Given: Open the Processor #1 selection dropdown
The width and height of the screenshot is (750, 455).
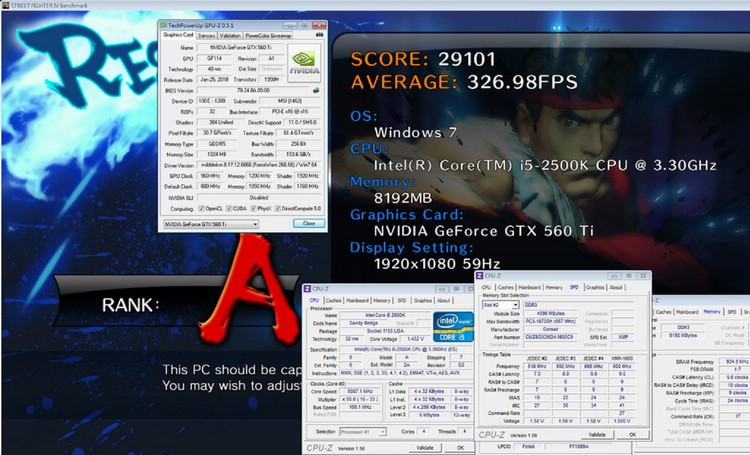Looking at the screenshot, I should point(363,432).
